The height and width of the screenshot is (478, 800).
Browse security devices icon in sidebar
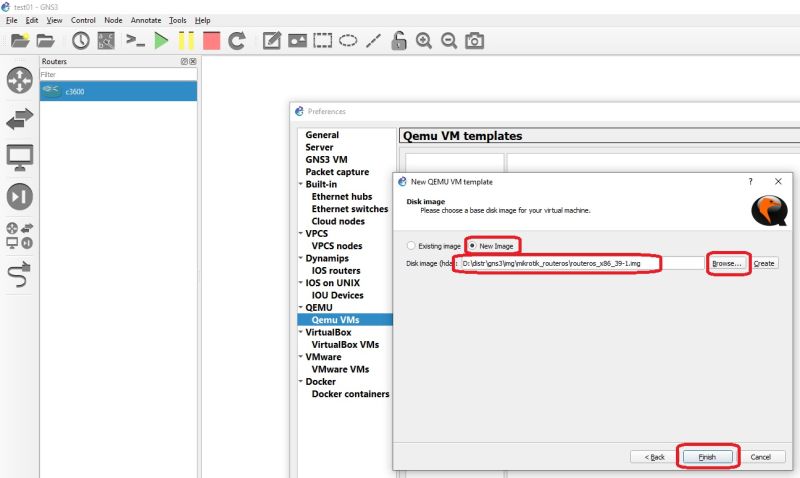(x=20, y=196)
